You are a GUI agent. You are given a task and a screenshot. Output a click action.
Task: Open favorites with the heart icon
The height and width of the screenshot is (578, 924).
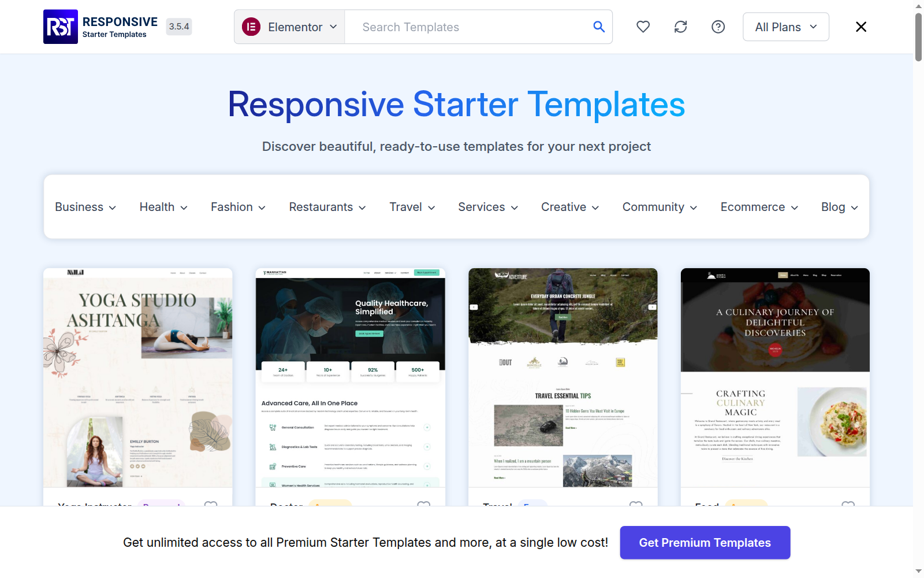click(x=643, y=27)
